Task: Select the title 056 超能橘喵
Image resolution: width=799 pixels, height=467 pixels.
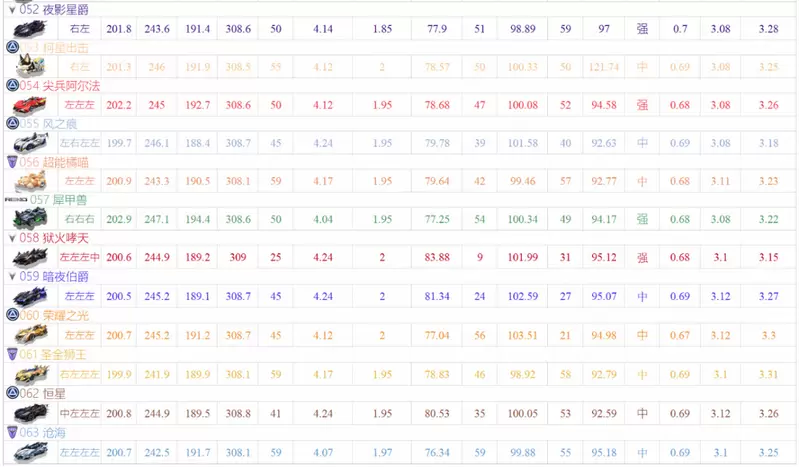Action: [x=54, y=162]
